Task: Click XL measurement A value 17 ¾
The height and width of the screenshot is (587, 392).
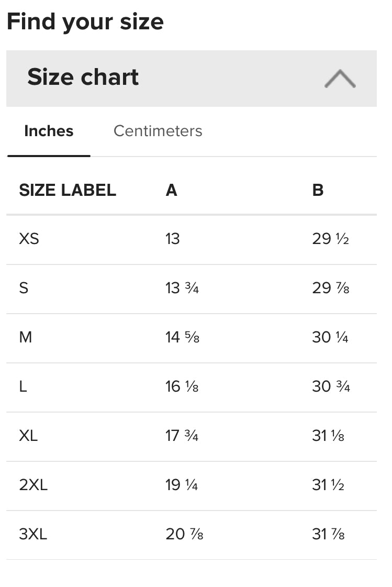Action: click(182, 436)
